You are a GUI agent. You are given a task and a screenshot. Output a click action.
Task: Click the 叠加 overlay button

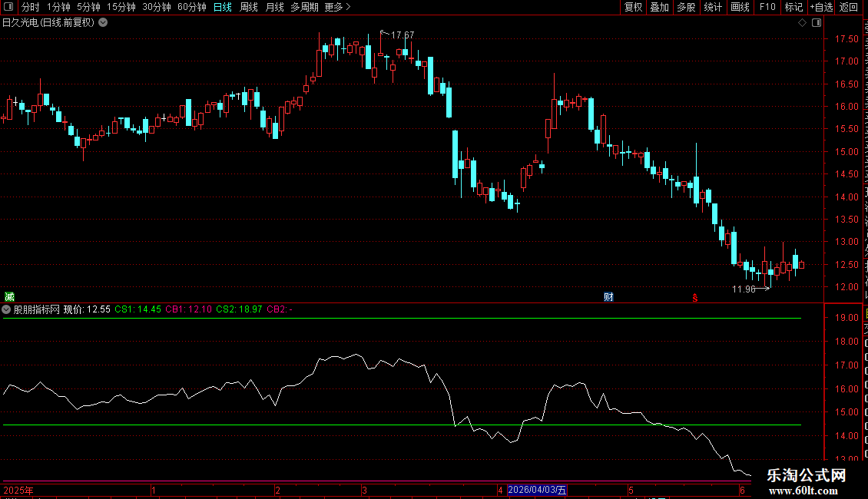point(659,7)
